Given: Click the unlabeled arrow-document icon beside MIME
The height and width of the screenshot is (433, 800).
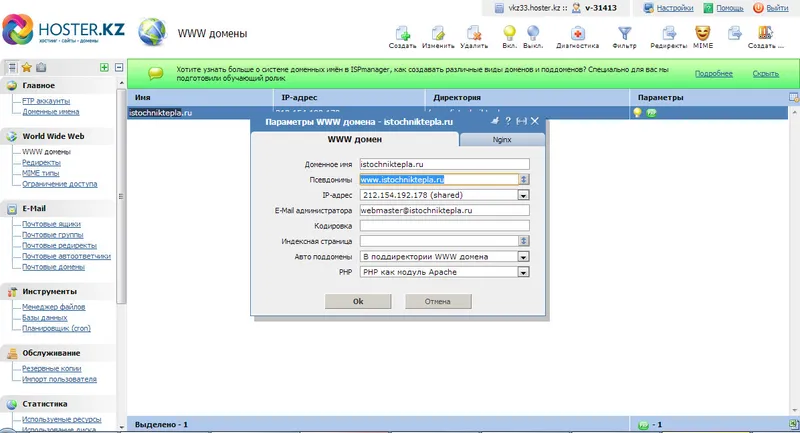Looking at the screenshot, I should tap(735, 34).
